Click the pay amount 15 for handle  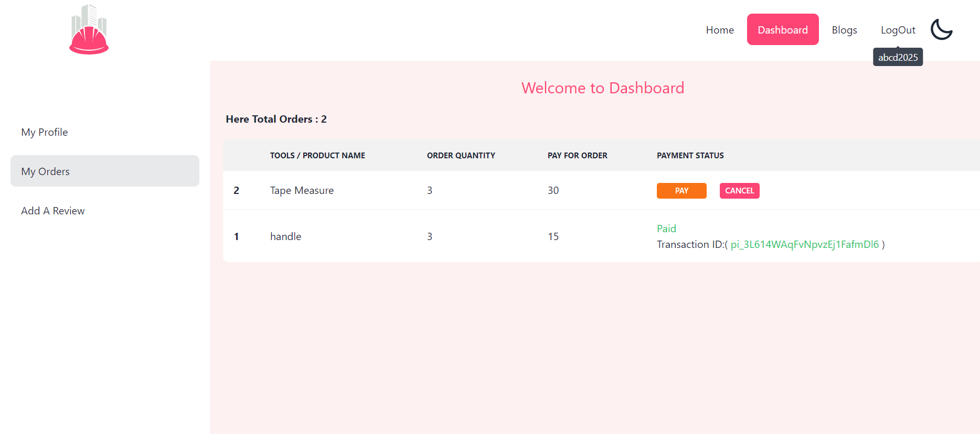point(553,236)
